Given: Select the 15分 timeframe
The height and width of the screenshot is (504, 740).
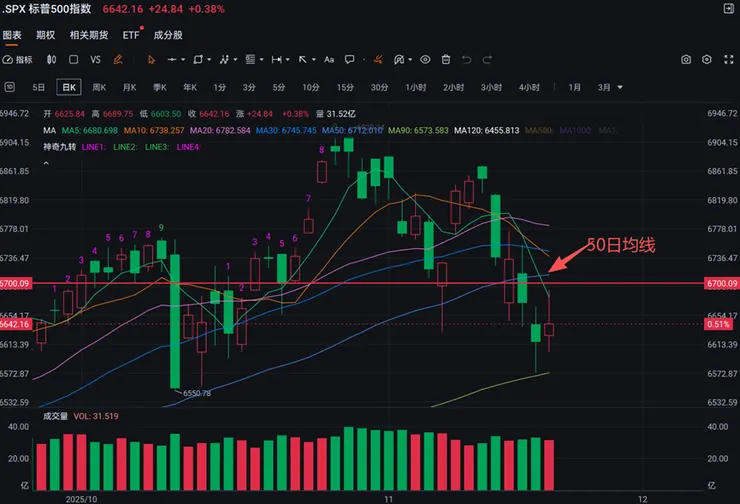Looking at the screenshot, I should (345, 87).
